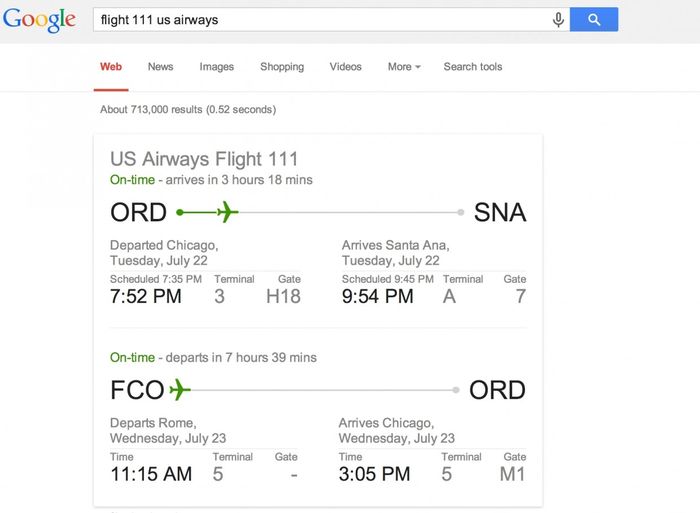Click in the search query field
The image size is (700, 513).
[320, 20]
